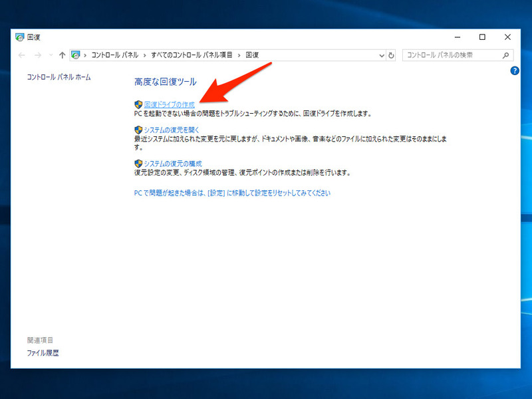Click the description text starting PC を起動できない場合

253,114
